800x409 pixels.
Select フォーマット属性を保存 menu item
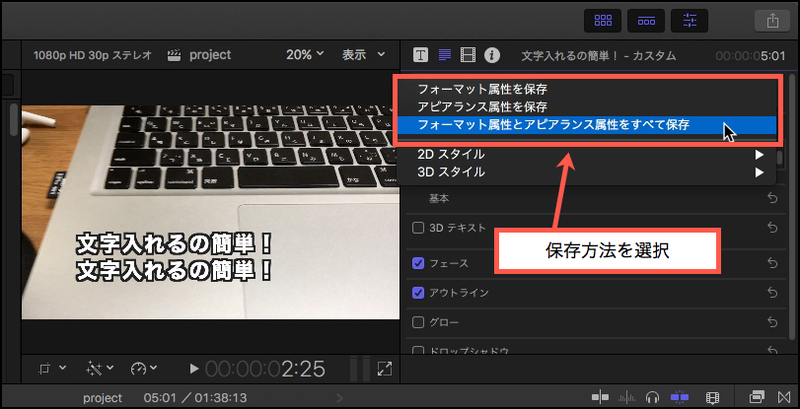tap(482, 89)
